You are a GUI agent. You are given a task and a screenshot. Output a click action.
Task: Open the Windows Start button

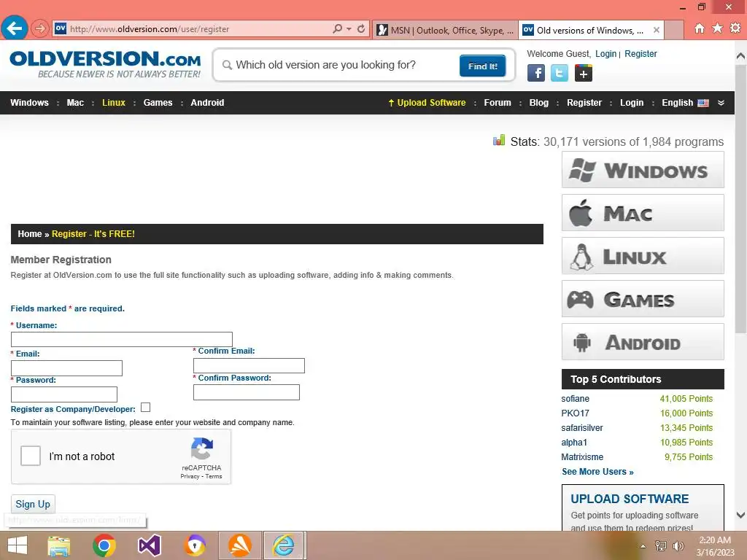(18, 545)
